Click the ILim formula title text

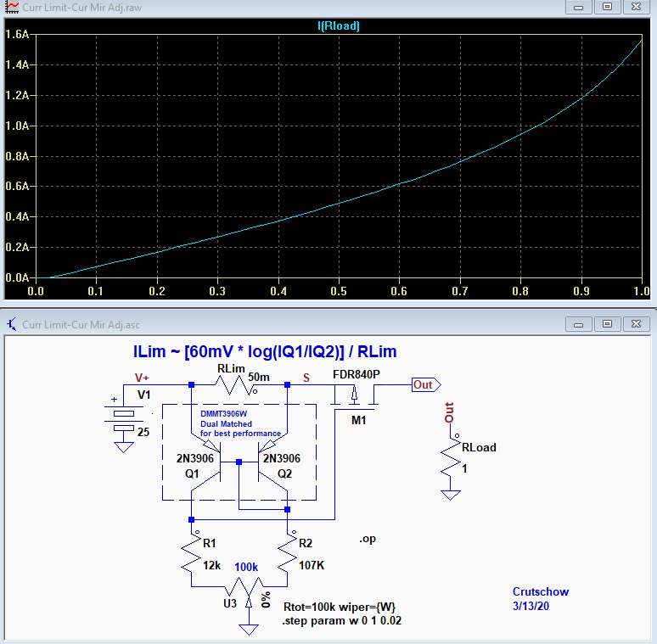pos(265,352)
